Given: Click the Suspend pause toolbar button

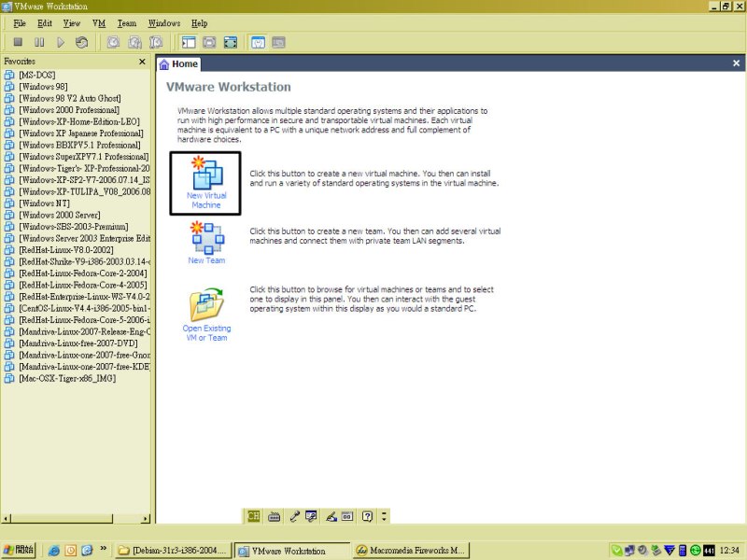Looking at the screenshot, I should tap(39, 42).
